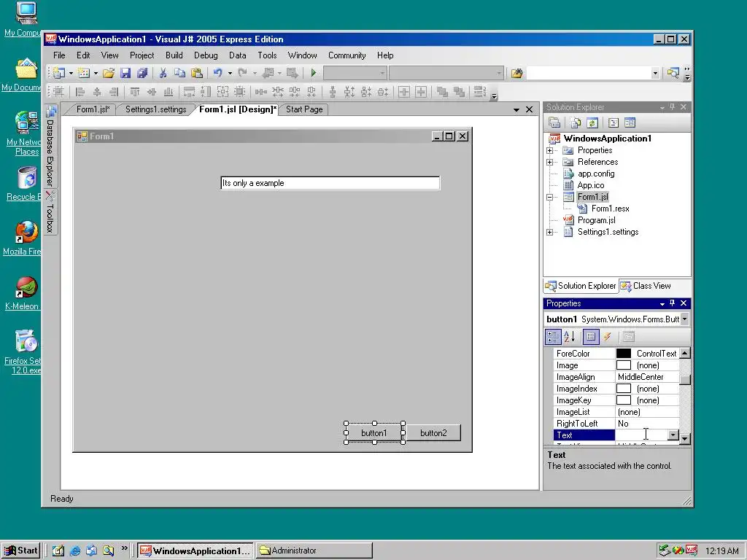
Task: Save the current file with the floppy icon
Action: (125, 73)
